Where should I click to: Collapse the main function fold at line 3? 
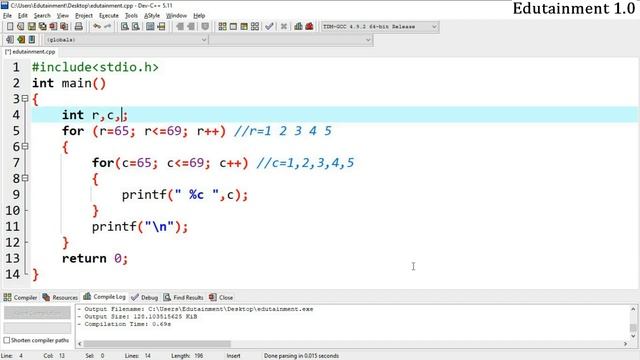25,99
